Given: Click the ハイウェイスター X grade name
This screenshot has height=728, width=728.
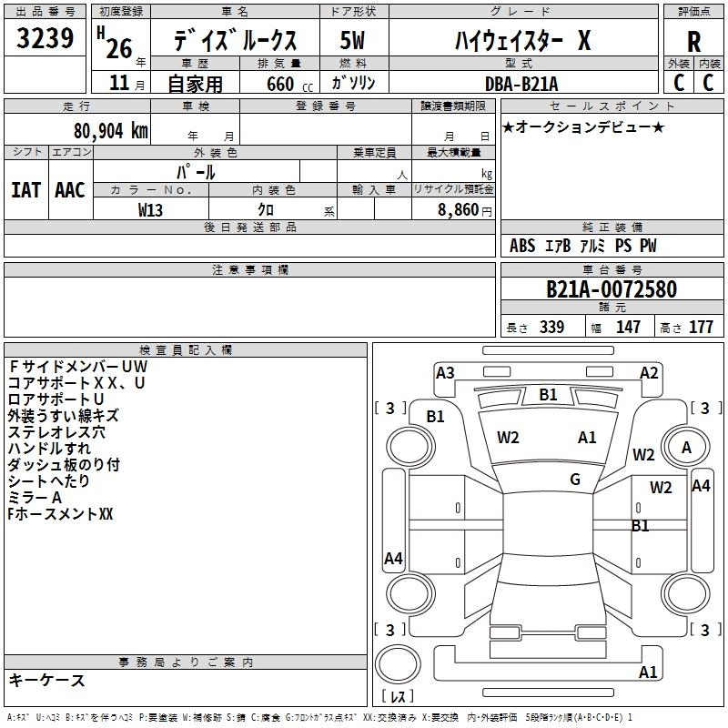Looking at the screenshot, I should 522,40.
